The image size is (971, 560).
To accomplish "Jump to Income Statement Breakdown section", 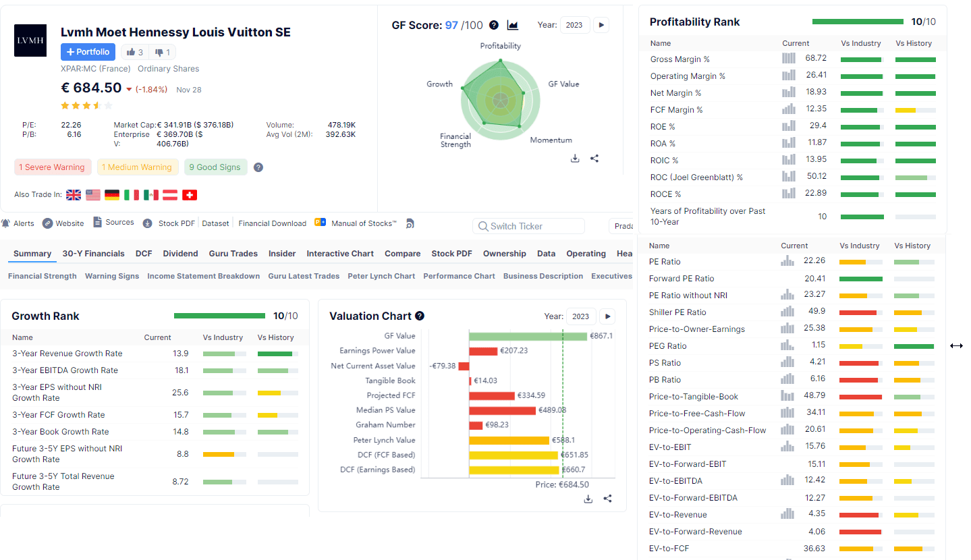I will point(204,276).
